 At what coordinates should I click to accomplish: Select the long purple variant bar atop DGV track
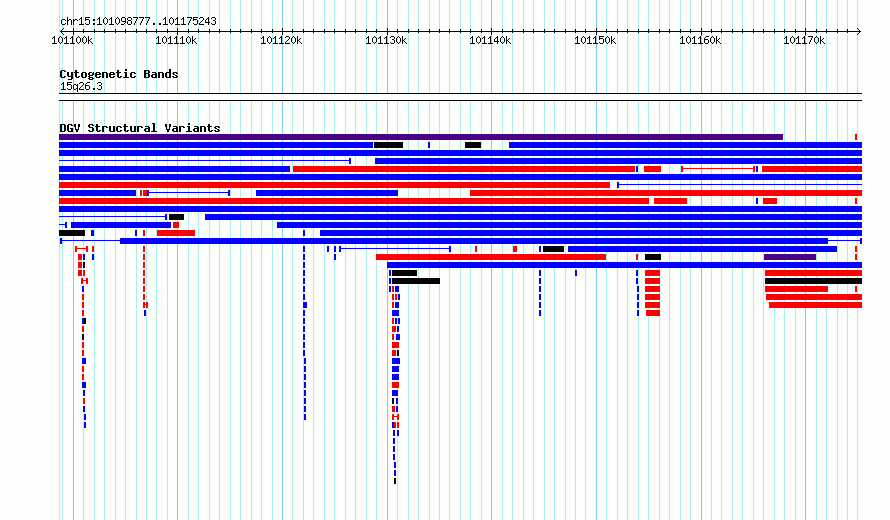click(x=421, y=137)
